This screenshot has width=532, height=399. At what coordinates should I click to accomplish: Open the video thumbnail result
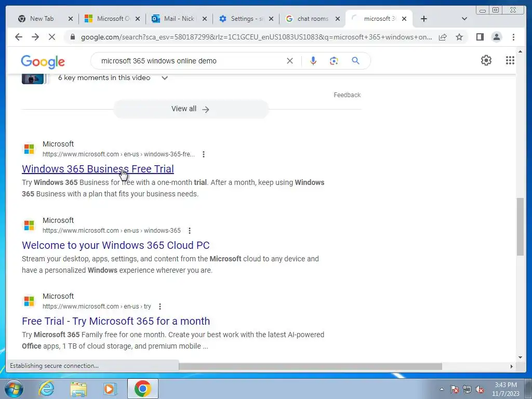[33, 79]
